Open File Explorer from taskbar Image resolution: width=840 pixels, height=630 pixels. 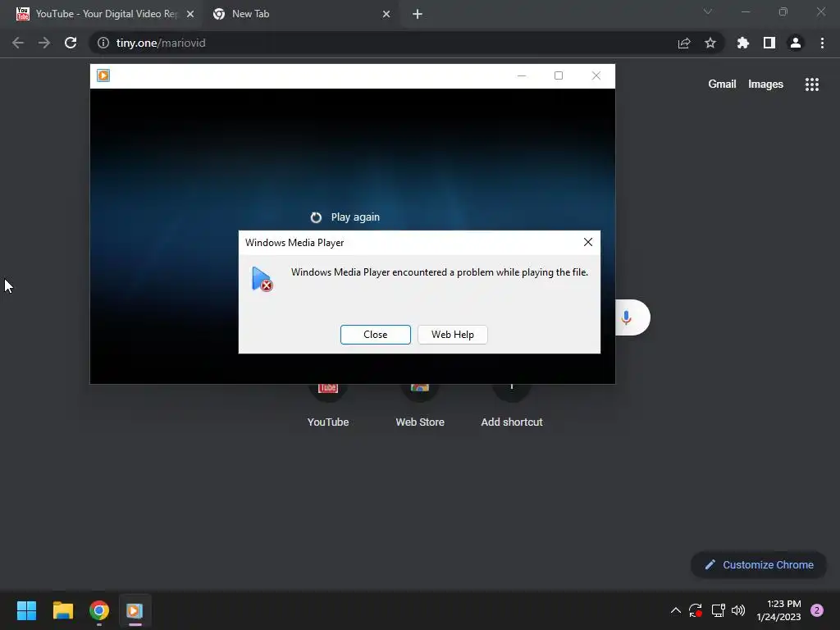(x=62, y=610)
